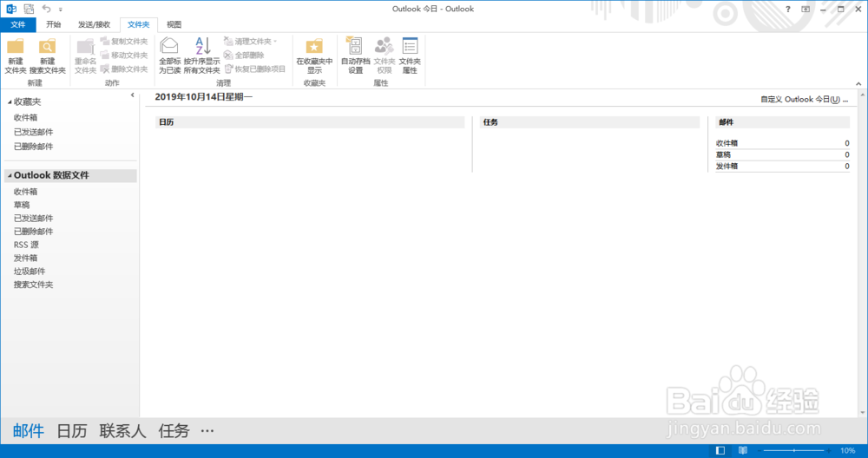Screen dimensions: 868x458
Task: Click Mark All as Read (全部标为已读)
Action: tap(169, 56)
